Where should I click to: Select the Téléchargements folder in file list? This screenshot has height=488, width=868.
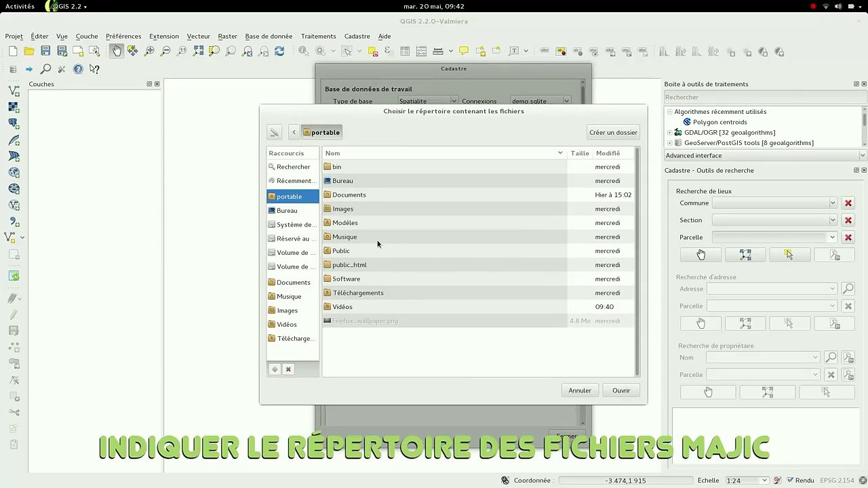(x=444, y=293)
